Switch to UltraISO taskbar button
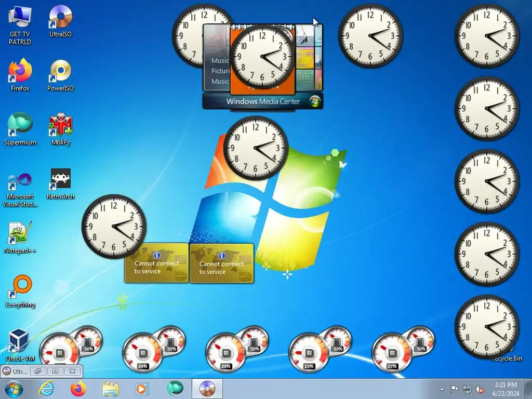 click(207, 389)
